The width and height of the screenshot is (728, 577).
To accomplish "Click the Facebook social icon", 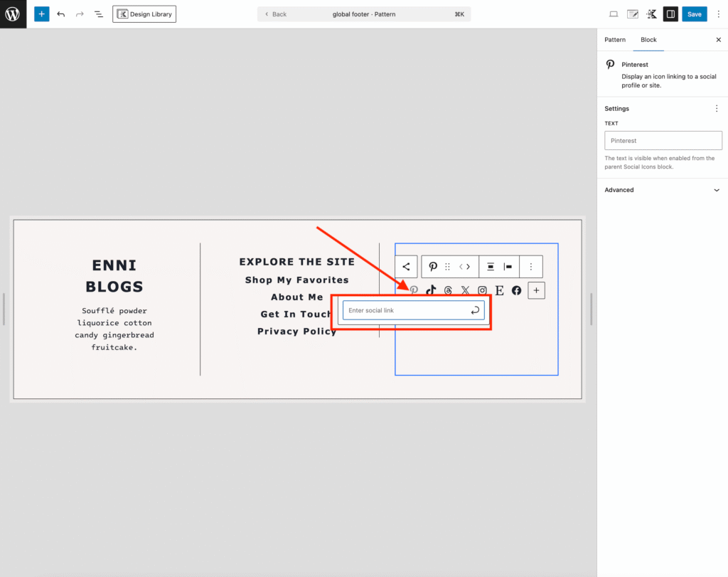I will pos(516,290).
